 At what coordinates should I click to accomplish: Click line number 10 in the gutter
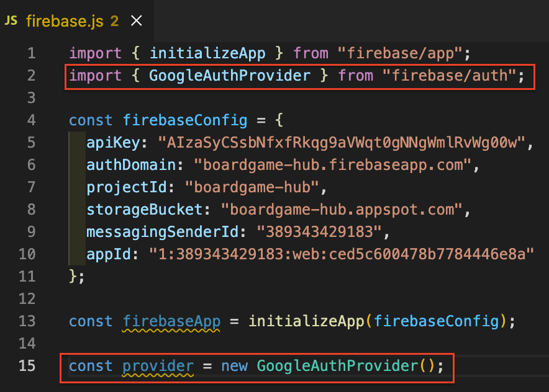coord(27,254)
